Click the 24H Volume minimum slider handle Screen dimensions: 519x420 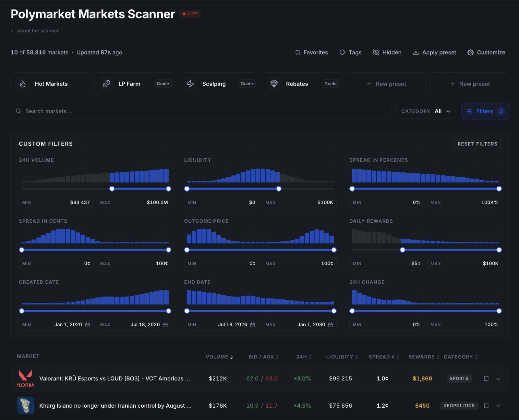coord(112,189)
